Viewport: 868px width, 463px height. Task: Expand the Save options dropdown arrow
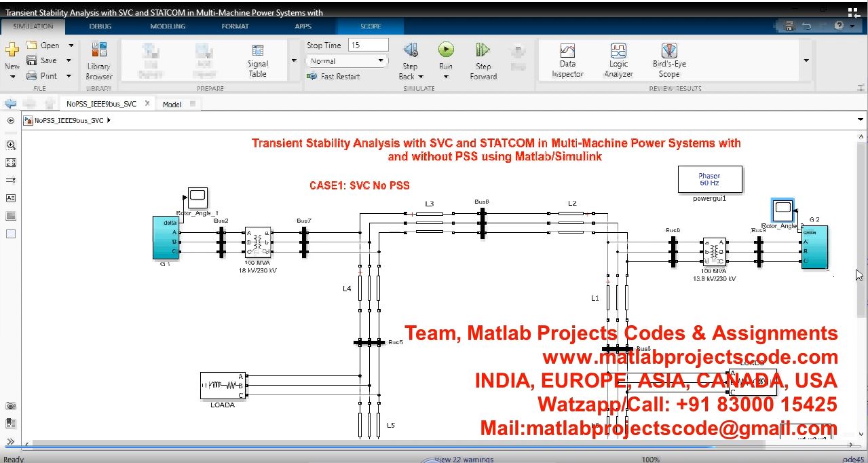pos(69,60)
